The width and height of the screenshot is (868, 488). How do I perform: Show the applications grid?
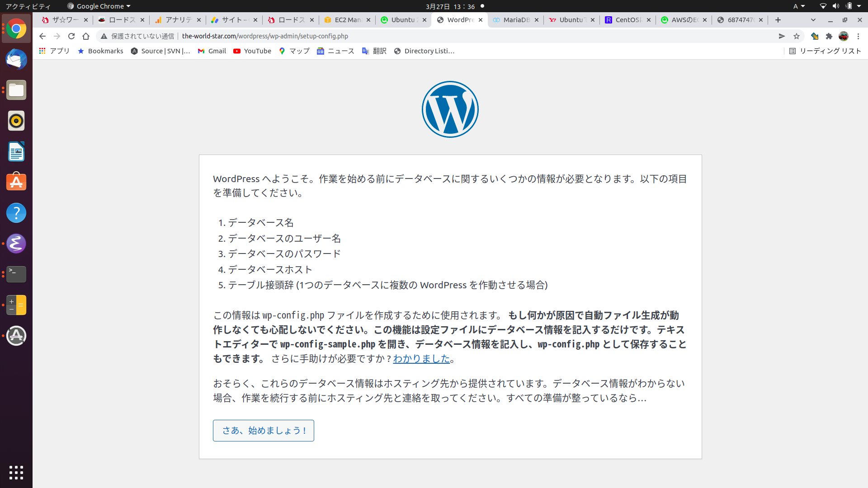(x=16, y=472)
